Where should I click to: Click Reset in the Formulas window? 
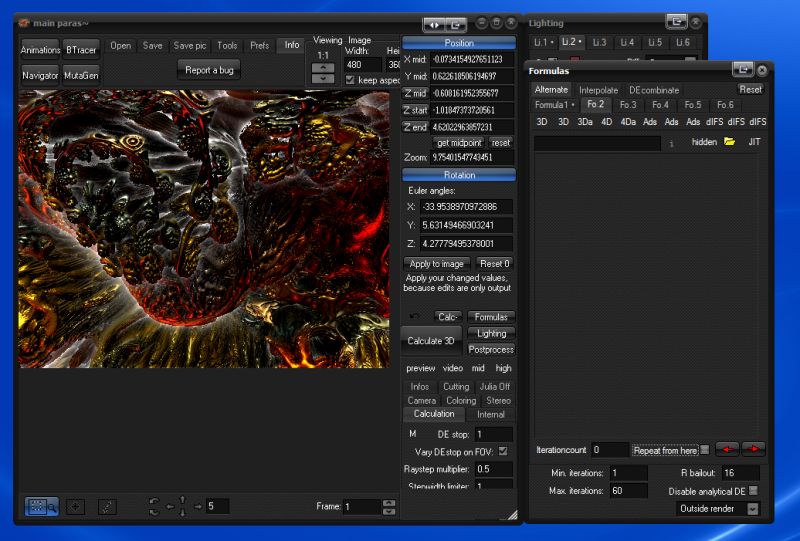(750, 89)
